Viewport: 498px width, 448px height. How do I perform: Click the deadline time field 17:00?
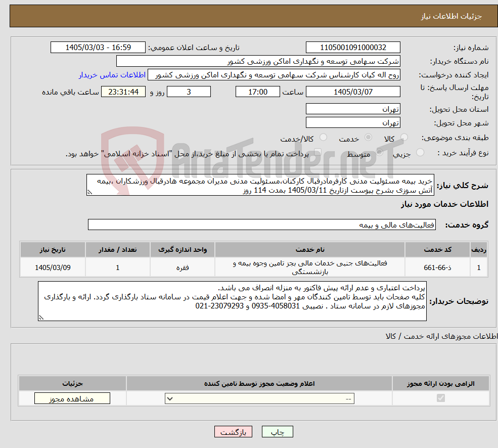(x=257, y=92)
